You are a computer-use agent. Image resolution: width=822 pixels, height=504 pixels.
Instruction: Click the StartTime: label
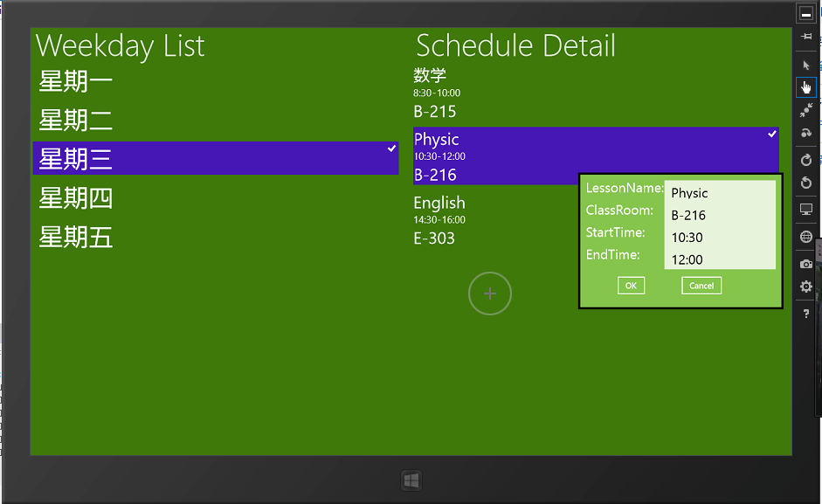click(x=616, y=232)
